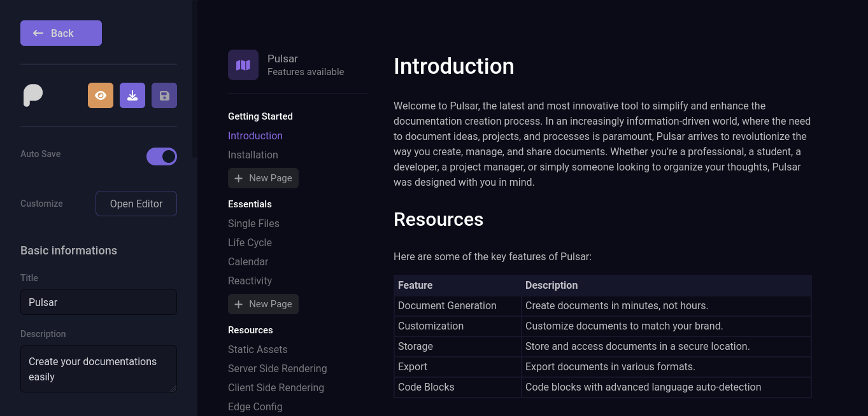868x416 pixels.
Task: Open the Life Cycle page
Action: click(x=250, y=242)
